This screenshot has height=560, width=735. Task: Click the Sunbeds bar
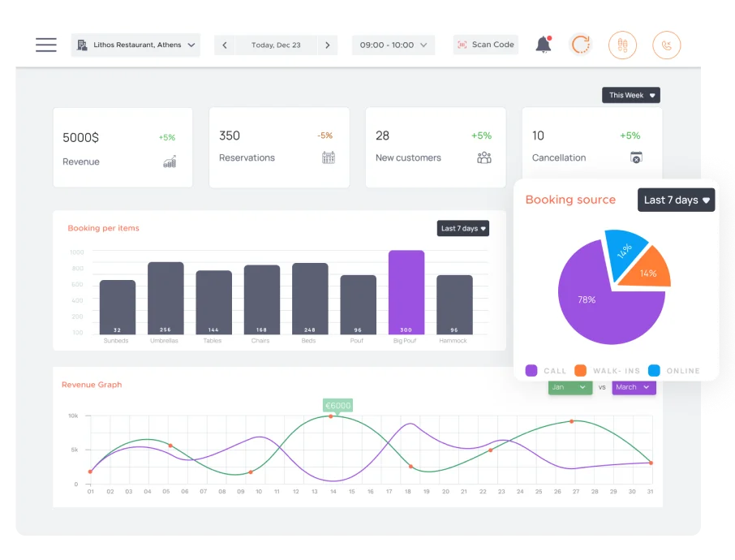click(118, 308)
